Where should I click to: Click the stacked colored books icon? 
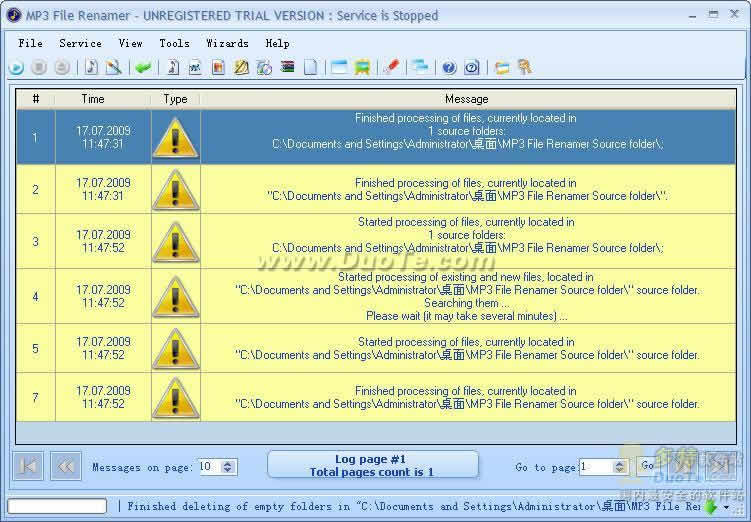click(287, 67)
